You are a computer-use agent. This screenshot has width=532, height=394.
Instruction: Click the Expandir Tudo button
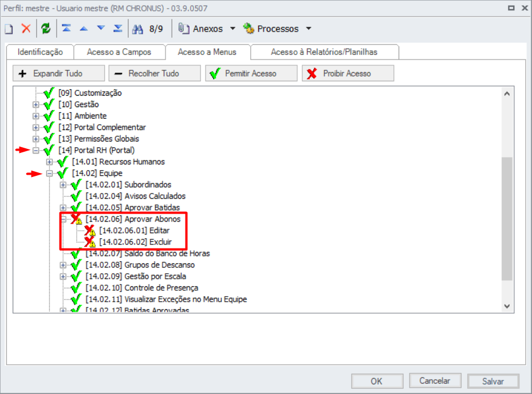58,73
